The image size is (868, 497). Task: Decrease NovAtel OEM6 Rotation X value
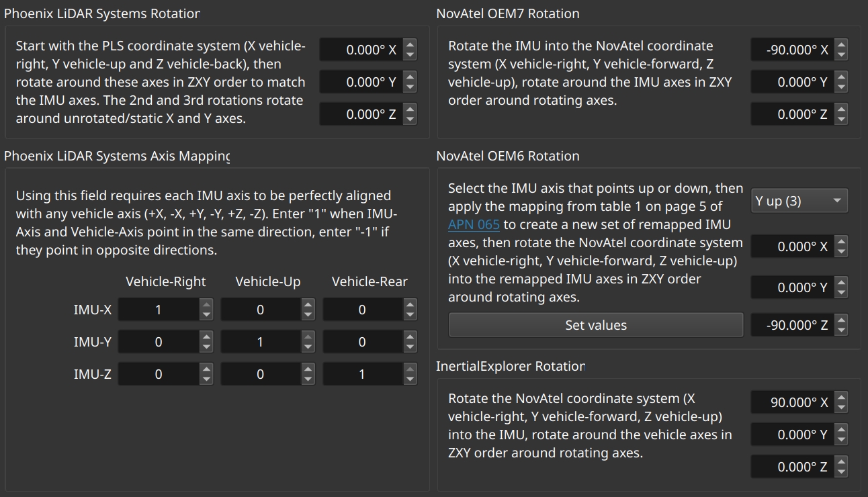(841, 252)
